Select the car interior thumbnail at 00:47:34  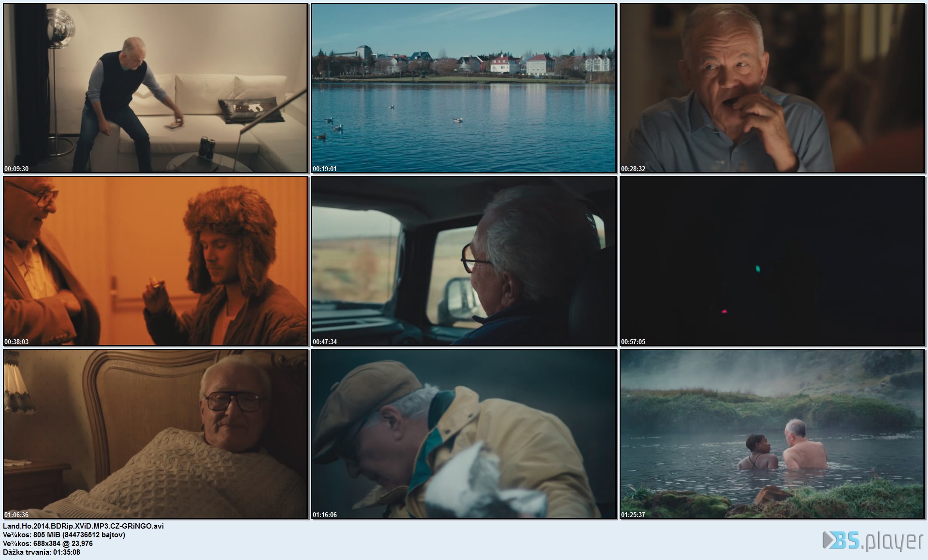coord(464,261)
